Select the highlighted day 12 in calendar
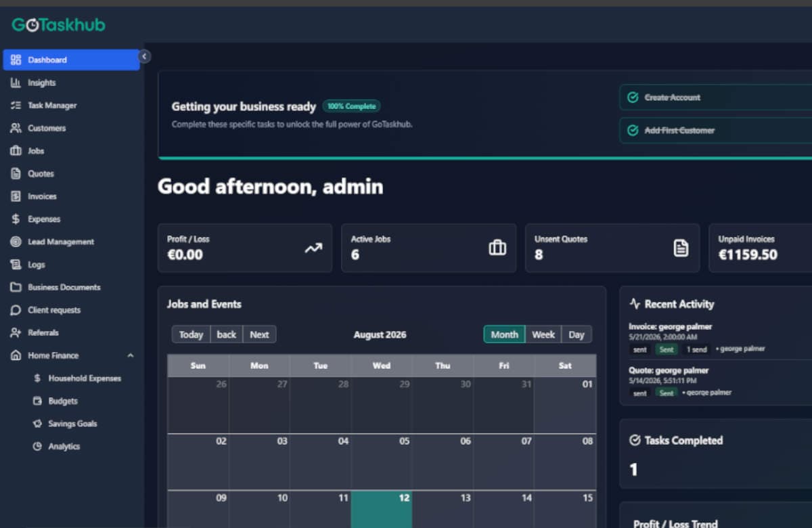The image size is (812, 528). pos(381,509)
